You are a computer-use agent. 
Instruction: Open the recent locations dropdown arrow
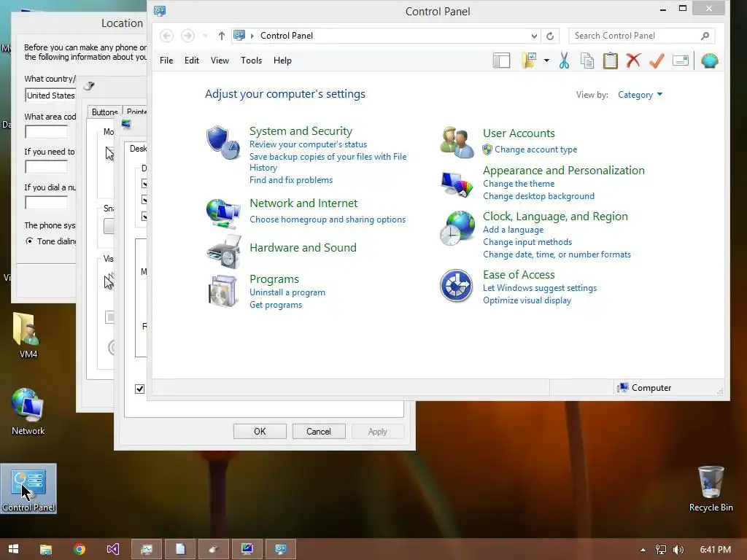[205, 36]
